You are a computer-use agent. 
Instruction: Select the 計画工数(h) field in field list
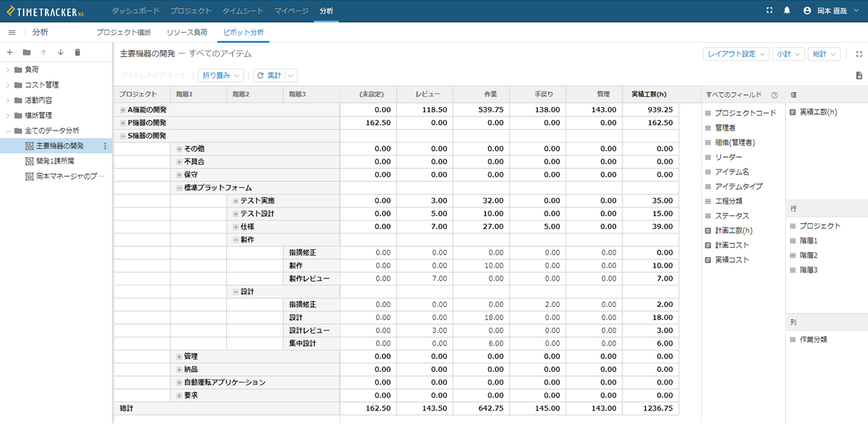pos(733,231)
